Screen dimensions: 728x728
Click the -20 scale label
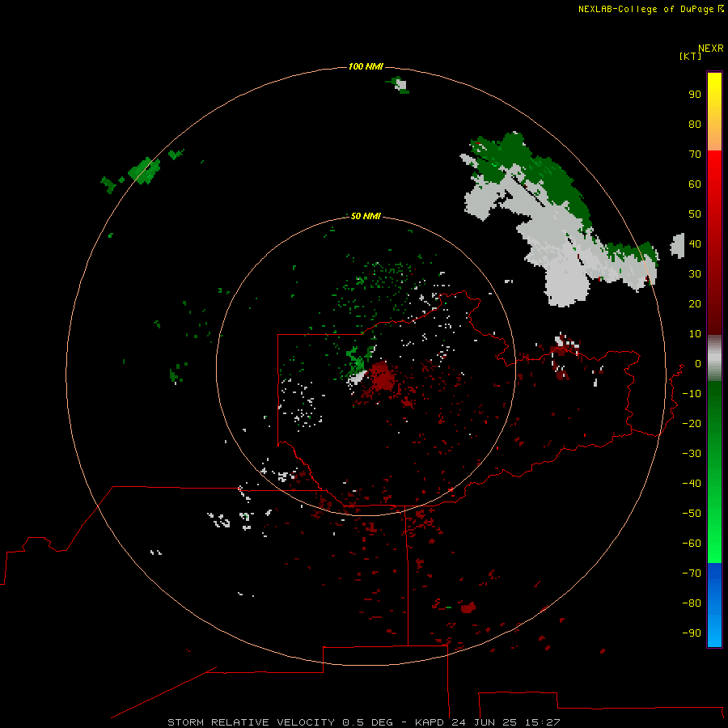click(x=692, y=423)
